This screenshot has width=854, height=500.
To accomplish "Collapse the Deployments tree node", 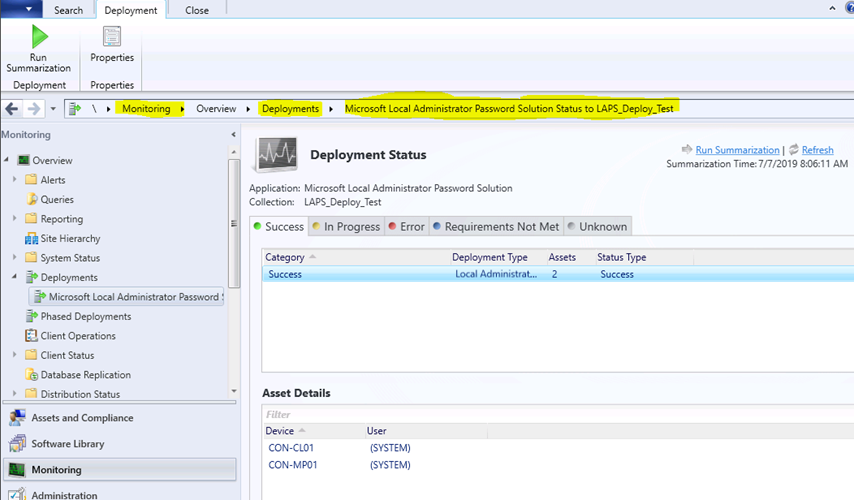I will point(15,277).
